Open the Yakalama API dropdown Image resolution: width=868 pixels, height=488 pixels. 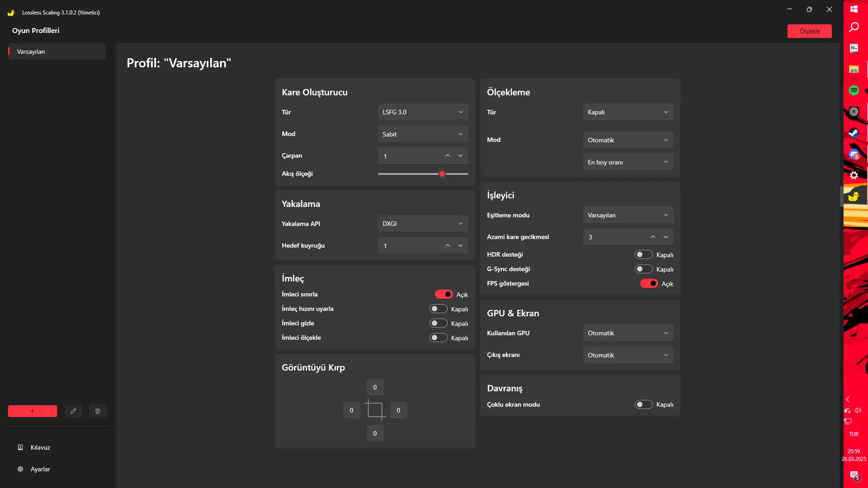pyautogui.click(x=423, y=224)
